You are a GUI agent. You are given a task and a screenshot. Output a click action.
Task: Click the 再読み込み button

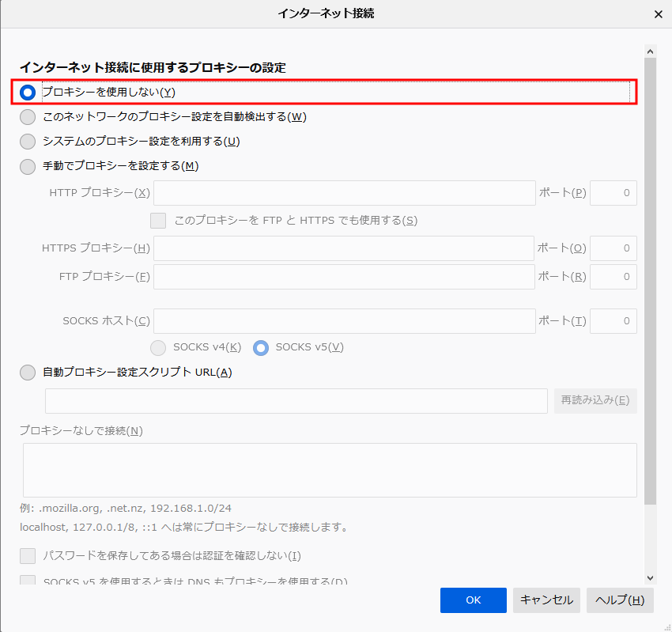click(595, 400)
